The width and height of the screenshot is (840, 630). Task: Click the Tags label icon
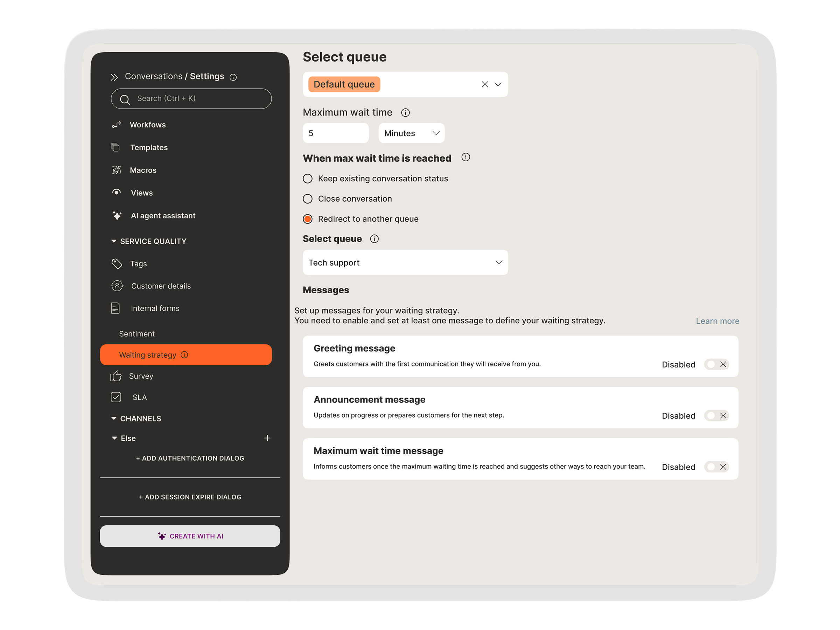pos(117,264)
